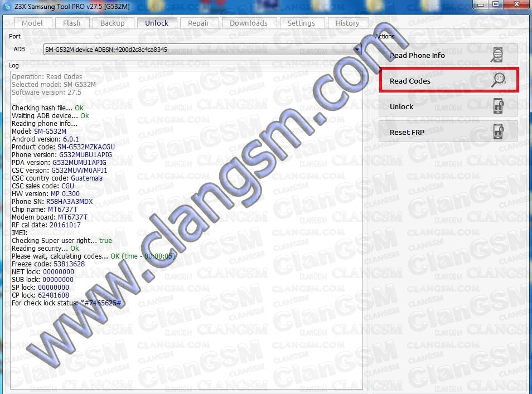Screen dimensions: 532x394
Task: Open the Model tab
Action: coord(32,23)
